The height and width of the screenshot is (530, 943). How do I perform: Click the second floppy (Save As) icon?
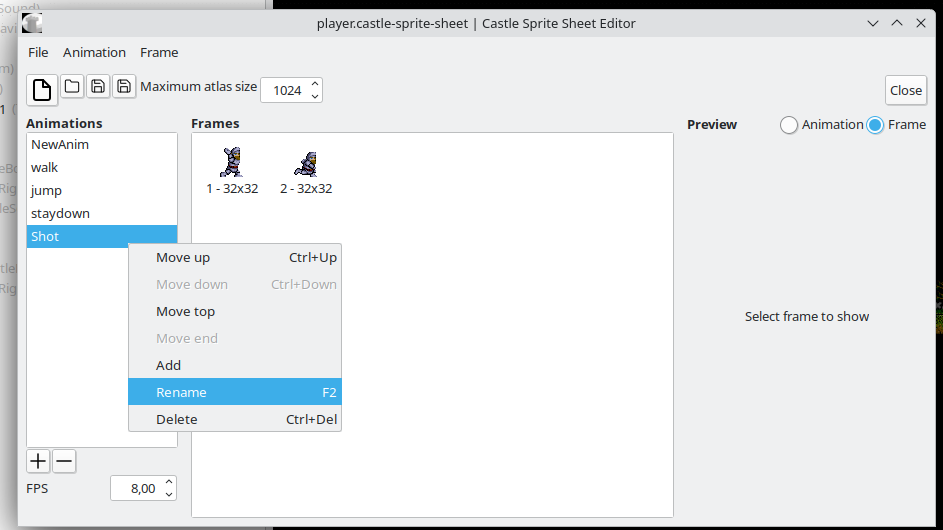(x=123, y=87)
